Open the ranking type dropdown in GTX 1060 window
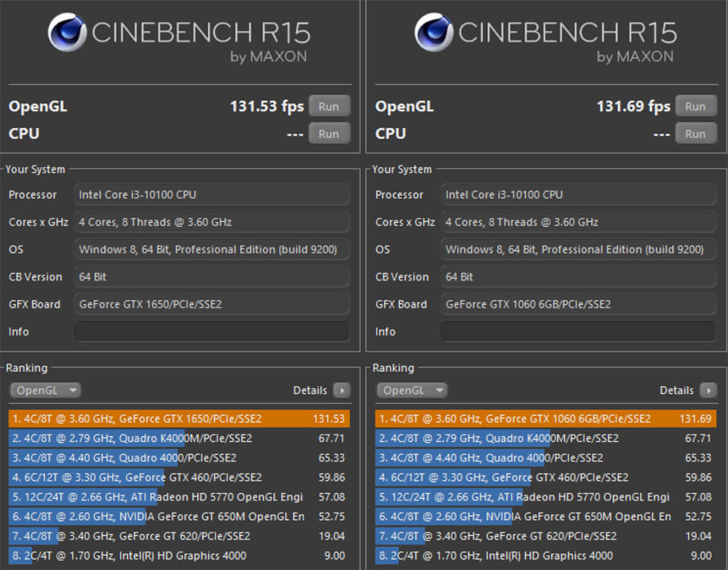The height and width of the screenshot is (570, 728). 412,390
